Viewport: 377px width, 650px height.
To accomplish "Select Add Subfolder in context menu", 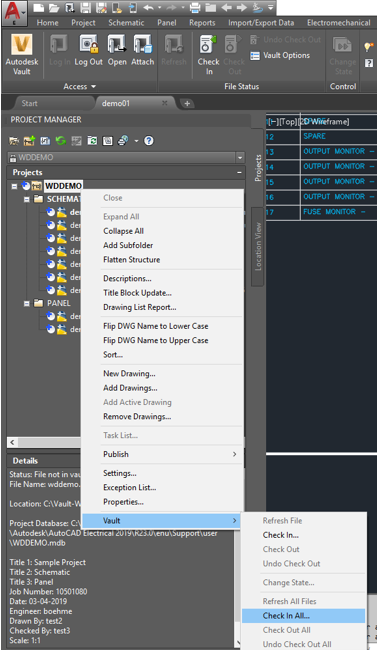I will (x=128, y=245).
